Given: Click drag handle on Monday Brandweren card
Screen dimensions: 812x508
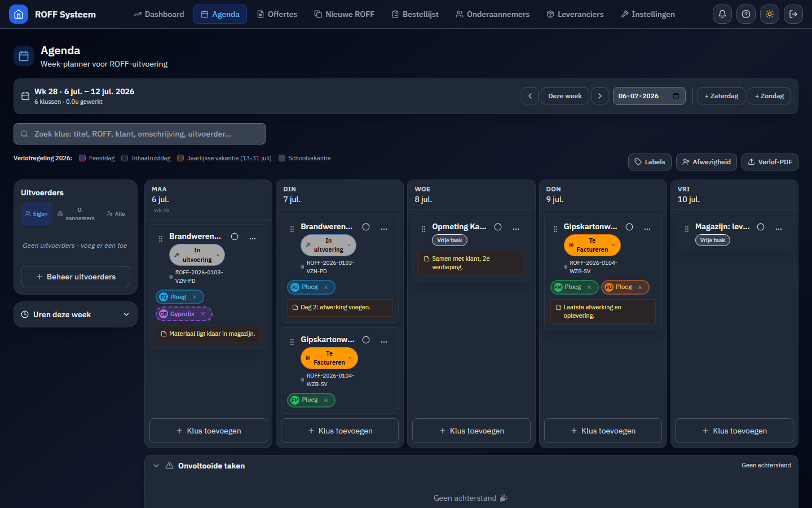Looking at the screenshot, I should (161, 239).
